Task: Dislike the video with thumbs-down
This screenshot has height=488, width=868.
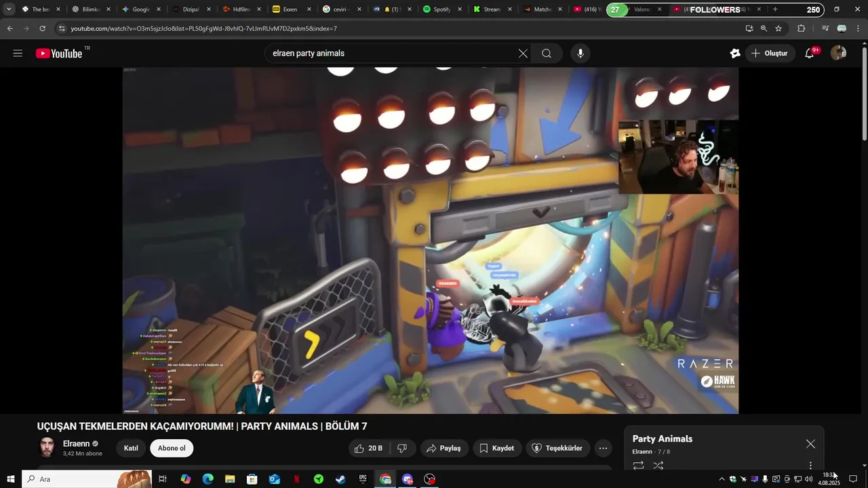Action: pyautogui.click(x=402, y=448)
